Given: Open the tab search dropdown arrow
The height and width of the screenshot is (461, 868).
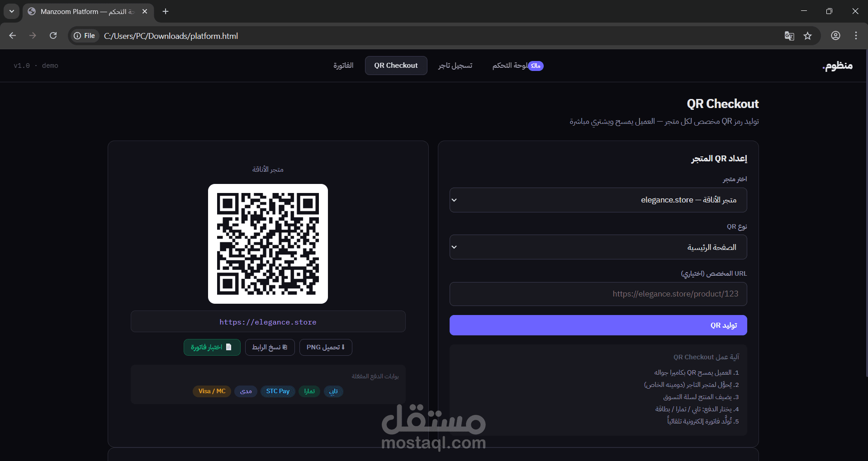Looking at the screenshot, I should coord(12,11).
